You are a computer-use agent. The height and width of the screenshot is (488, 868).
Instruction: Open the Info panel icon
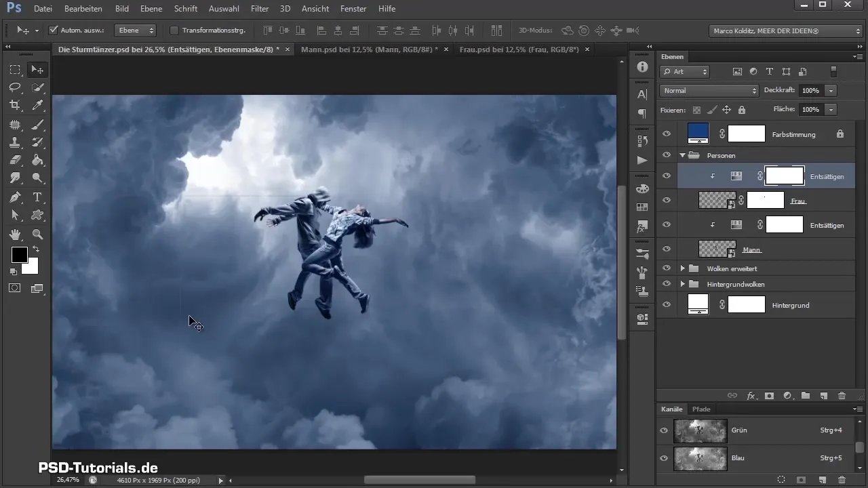(x=642, y=67)
